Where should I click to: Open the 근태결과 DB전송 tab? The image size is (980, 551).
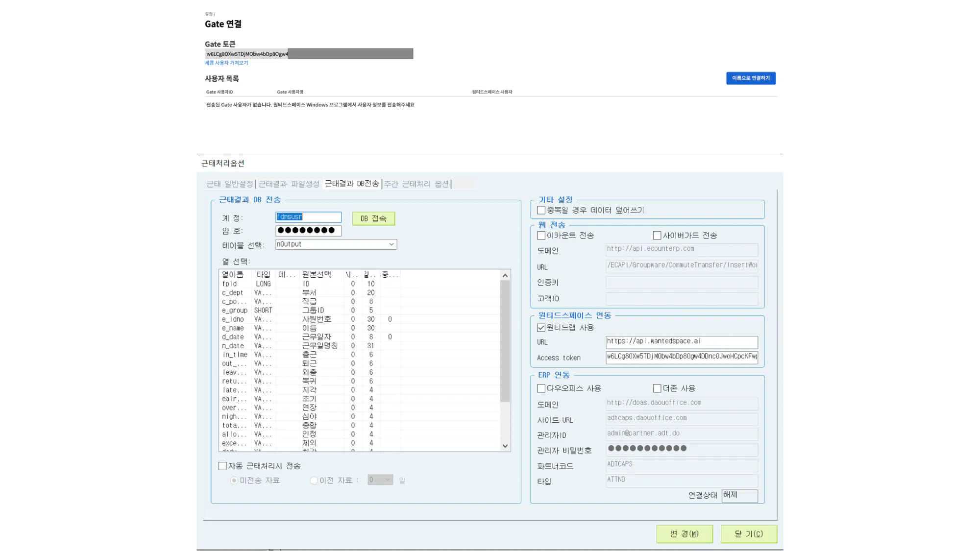(352, 184)
